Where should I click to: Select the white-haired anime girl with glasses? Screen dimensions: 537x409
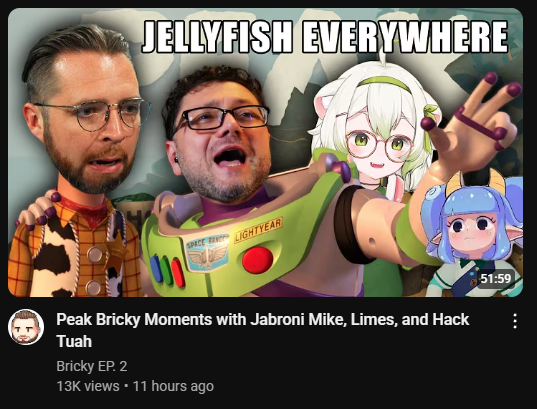tap(377, 130)
